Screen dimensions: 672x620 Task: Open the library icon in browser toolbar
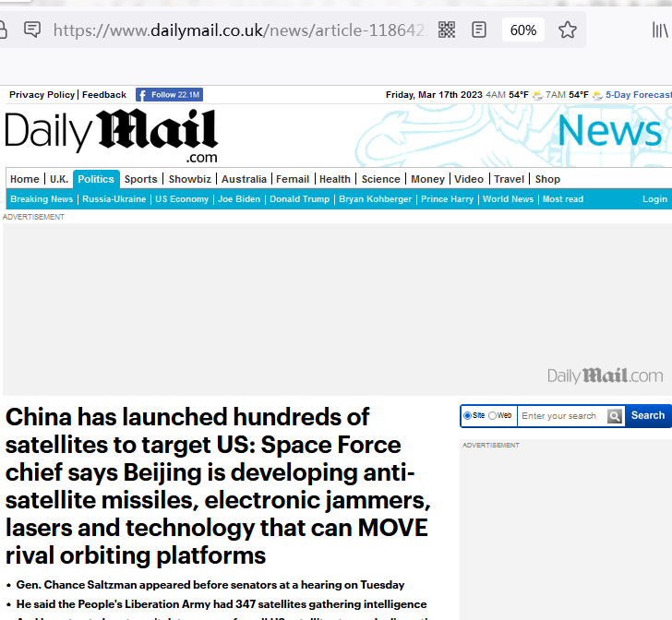(660, 30)
